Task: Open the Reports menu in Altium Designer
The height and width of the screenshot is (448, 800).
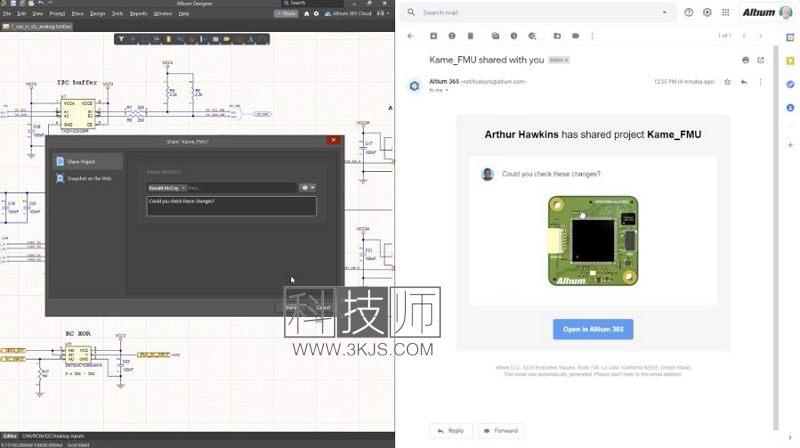Action: point(138,14)
